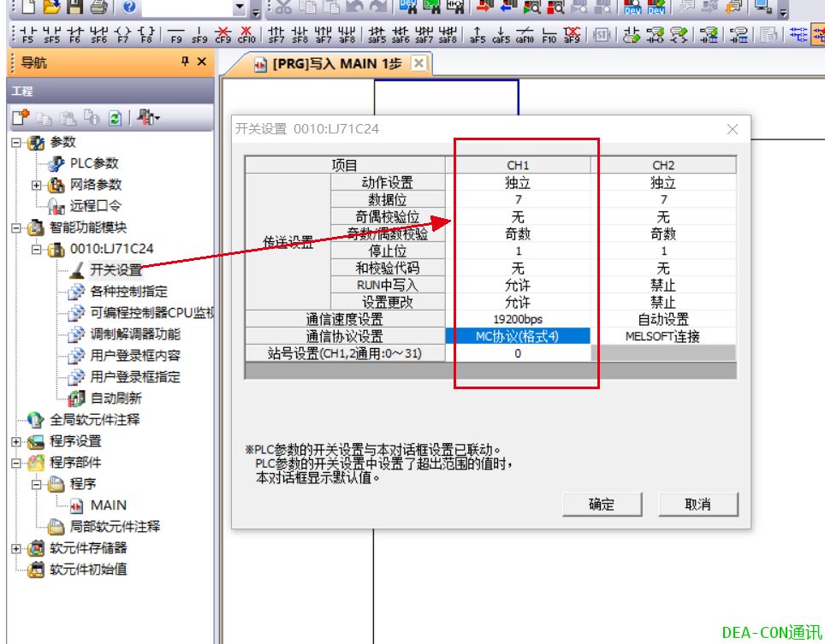Click the Write to PLC toolbar icon
Screen dimensions: 825x644
coord(483,9)
